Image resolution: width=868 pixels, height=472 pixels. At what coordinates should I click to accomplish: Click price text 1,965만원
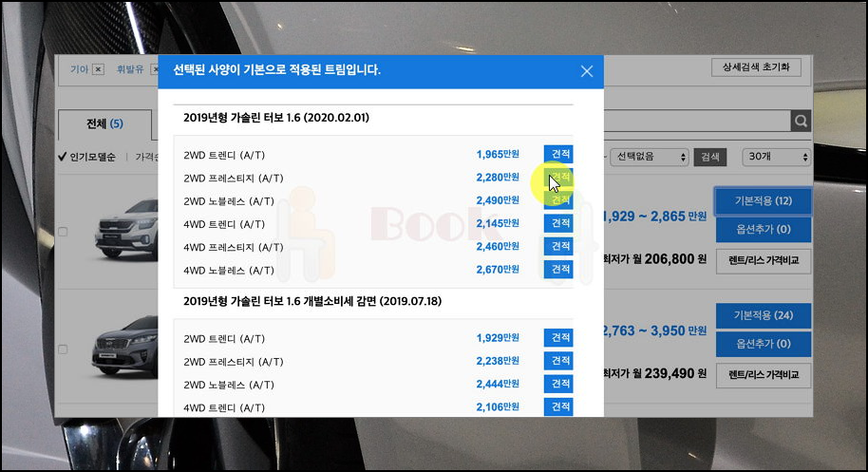[x=498, y=155]
